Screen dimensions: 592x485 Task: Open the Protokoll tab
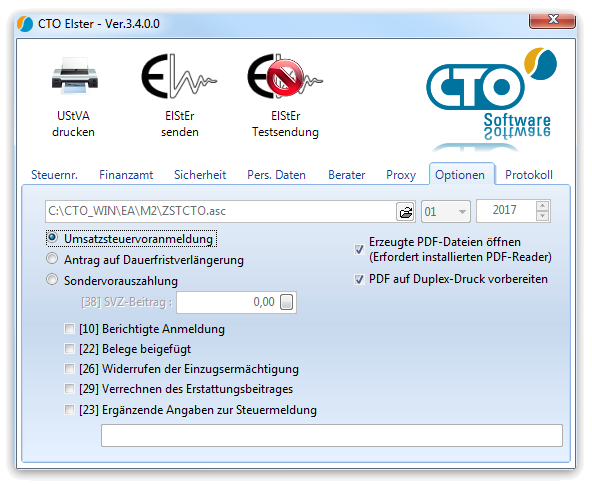tap(529, 175)
